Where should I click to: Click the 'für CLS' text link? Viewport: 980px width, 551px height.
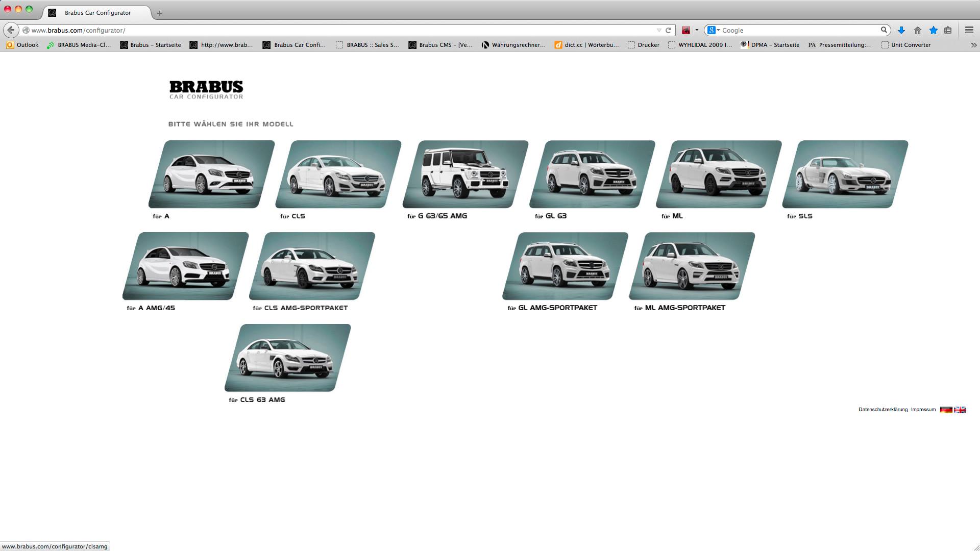point(292,216)
